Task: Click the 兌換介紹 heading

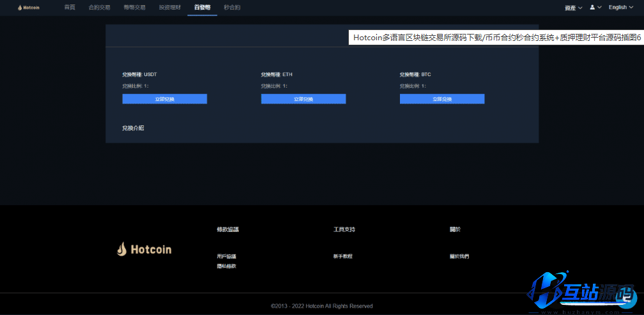Action: pos(133,128)
